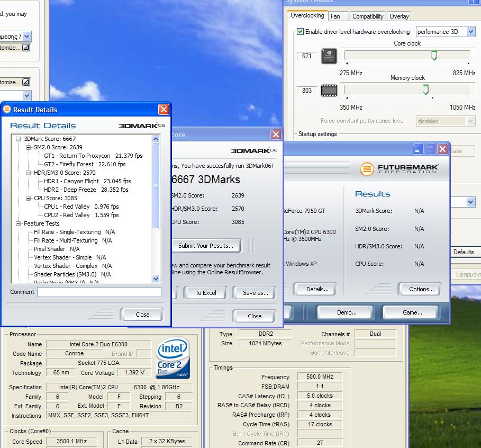Open the disabled Force constant performance dropdown
Image resolution: width=481 pixels, height=448 pixels.
click(x=470, y=121)
